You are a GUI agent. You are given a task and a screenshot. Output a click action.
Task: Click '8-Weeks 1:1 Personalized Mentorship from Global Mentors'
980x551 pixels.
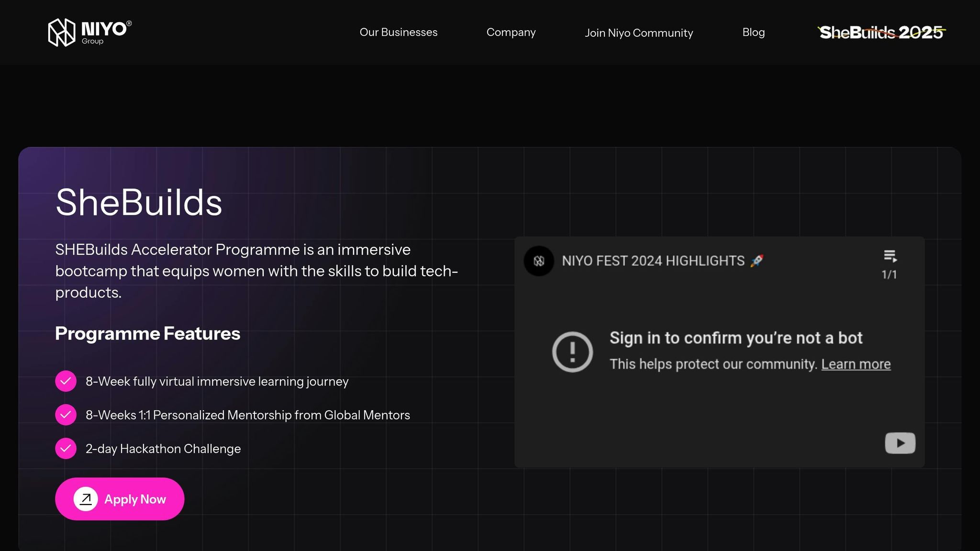tap(248, 415)
